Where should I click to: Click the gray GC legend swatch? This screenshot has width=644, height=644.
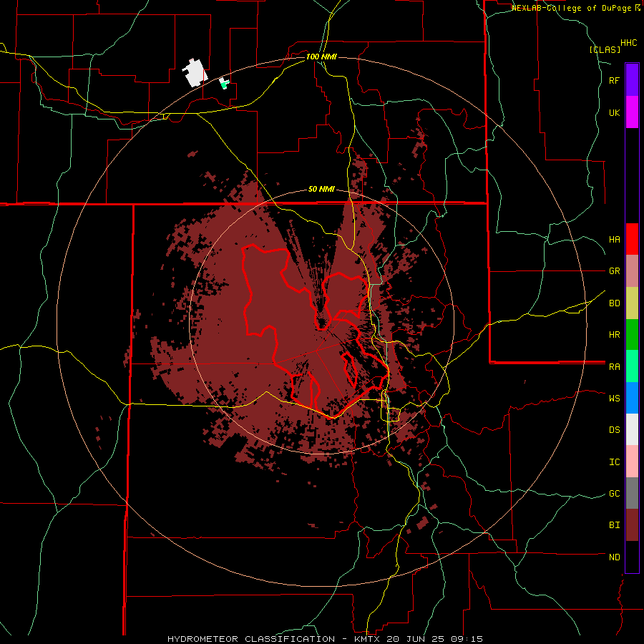pos(632,493)
